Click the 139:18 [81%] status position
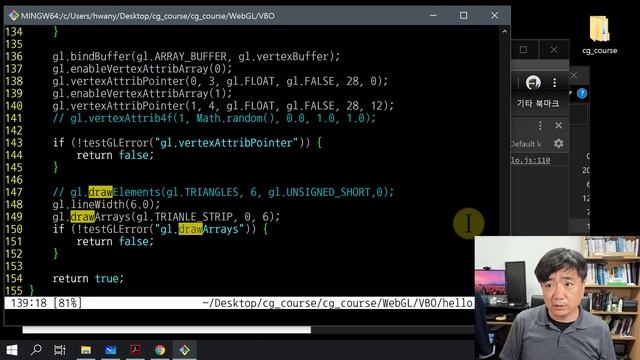640x360 pixels. [46, 303]
